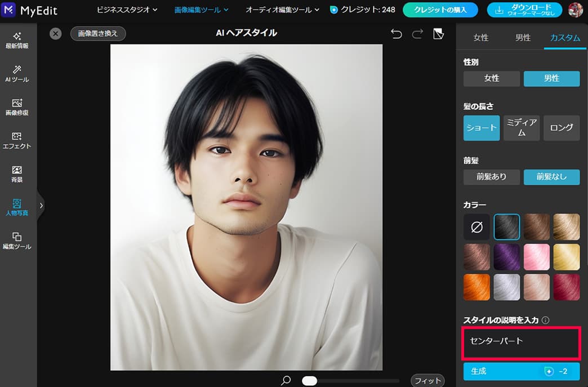588x387 pixels.
Task: Select the 背景 tool in the sidebar
Action: pyautogui.click(x=17, y=175)
